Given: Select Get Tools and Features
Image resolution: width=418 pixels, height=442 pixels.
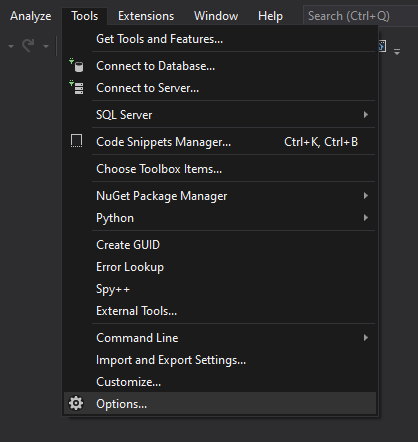Looking at the screenshot, I should point(220,39).
